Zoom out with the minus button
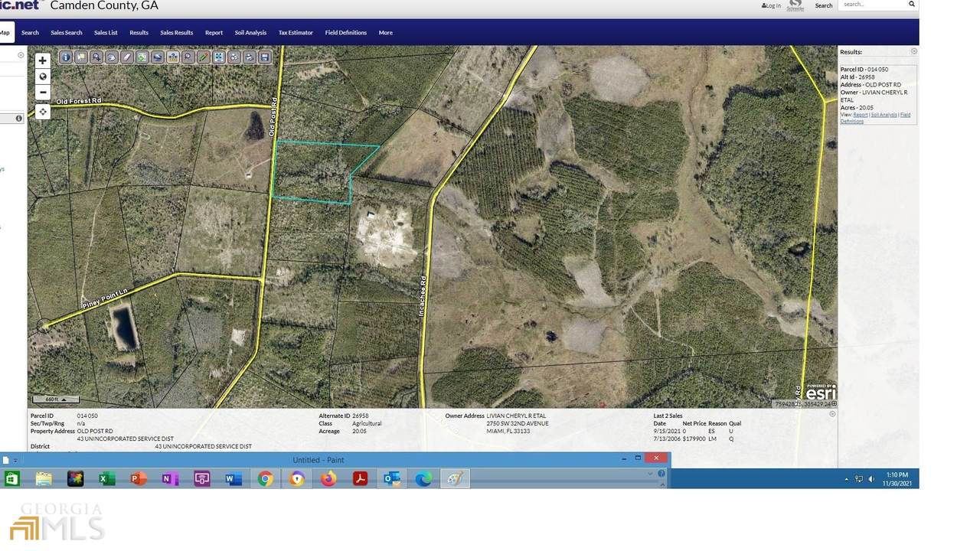This screenshot has width=980, height=551. click(x=43, y=92)
